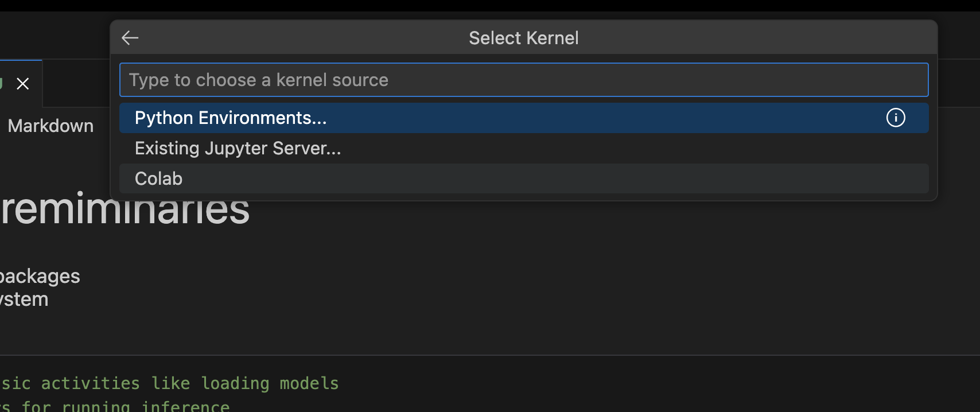Select Python Environments... kernel source
The width and height of the screenshot is (980, 412).
pos(231,118)
